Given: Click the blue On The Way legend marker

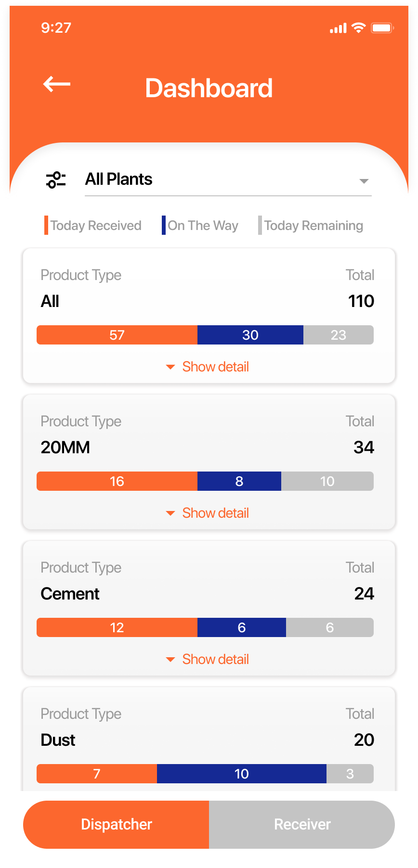Looking at the screenshot, I should click(164, 225).
